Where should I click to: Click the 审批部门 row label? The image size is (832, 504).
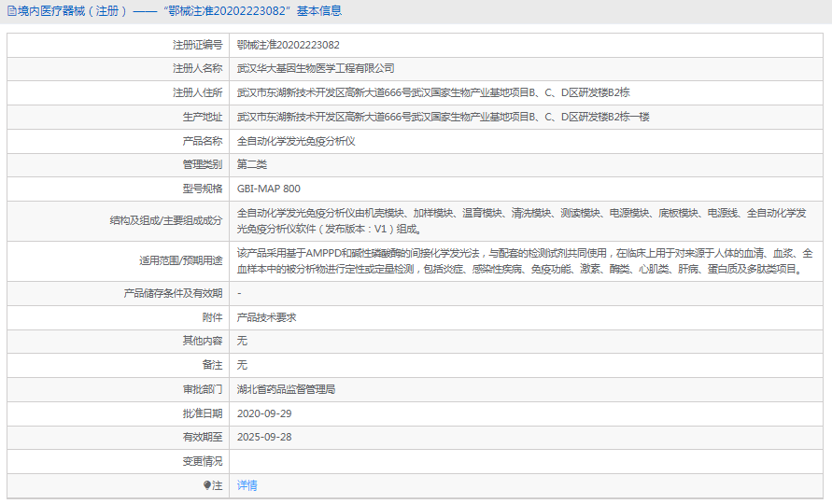point(203,389)
